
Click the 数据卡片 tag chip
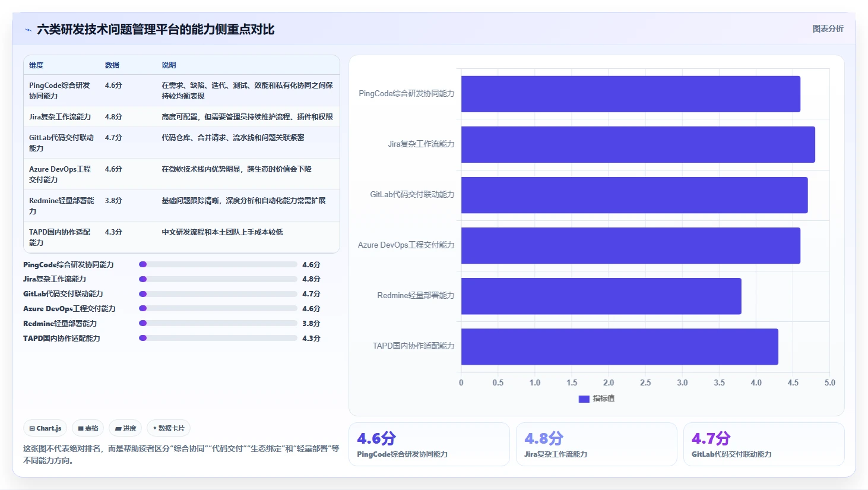coord(169,428)
